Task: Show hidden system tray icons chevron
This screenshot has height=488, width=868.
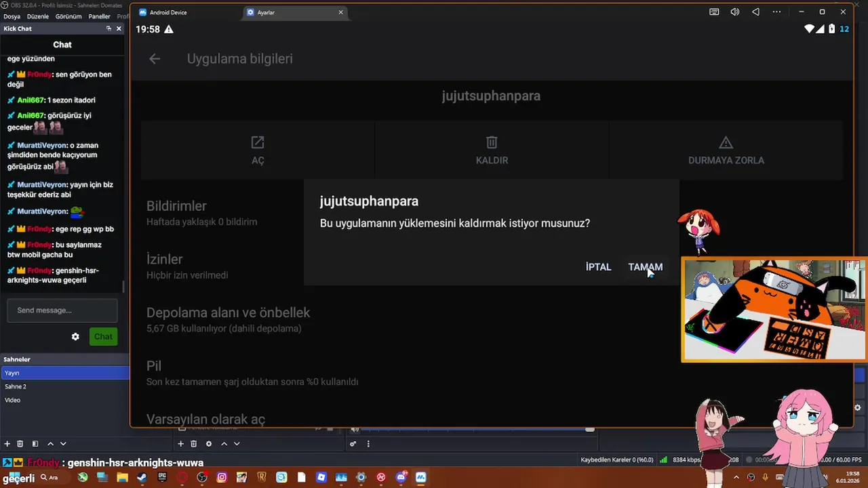Action: (x=736, y=477)
